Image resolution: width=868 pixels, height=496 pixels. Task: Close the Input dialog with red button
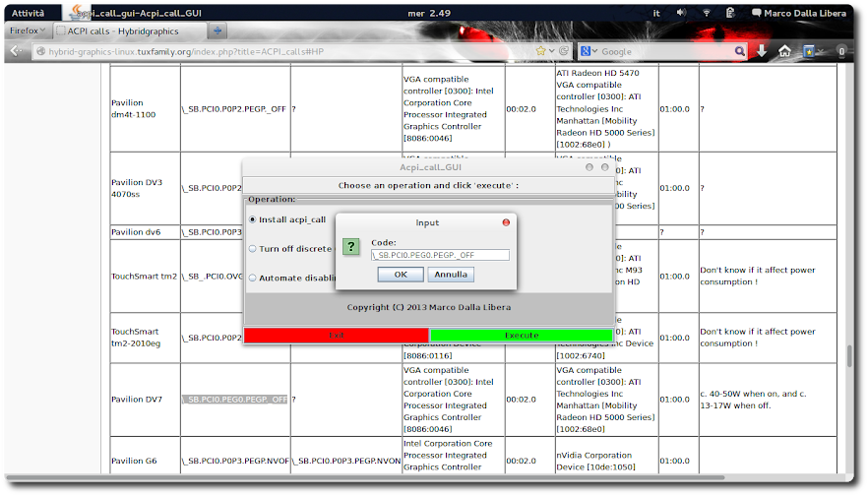tap(506, 222)
